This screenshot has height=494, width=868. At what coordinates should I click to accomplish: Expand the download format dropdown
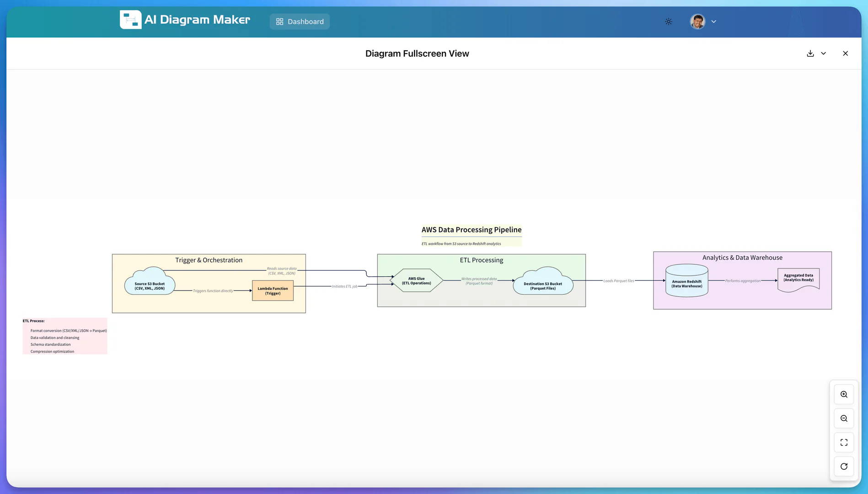[x=824, y=53]
